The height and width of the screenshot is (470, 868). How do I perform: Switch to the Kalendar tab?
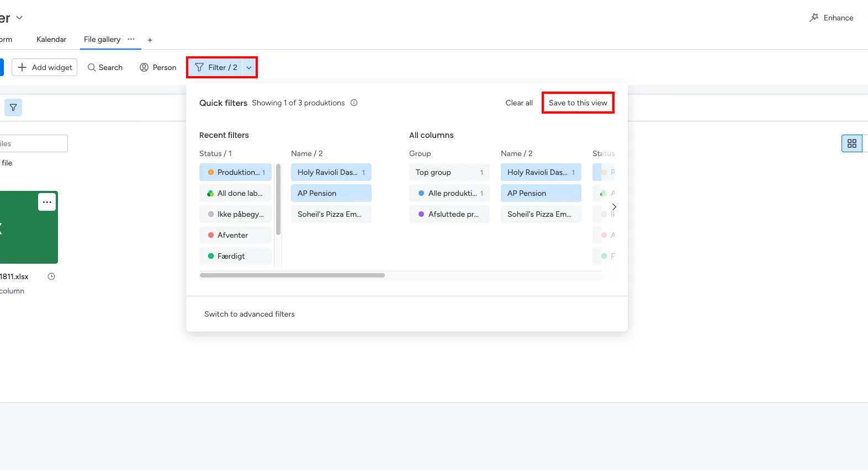pyautogui.click(x=51, y=39)
